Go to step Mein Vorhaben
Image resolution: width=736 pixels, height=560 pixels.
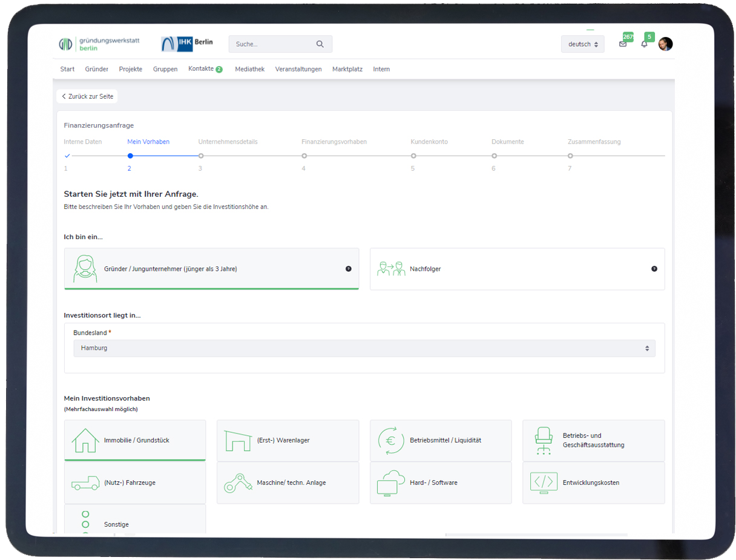(x=148, y=142)
